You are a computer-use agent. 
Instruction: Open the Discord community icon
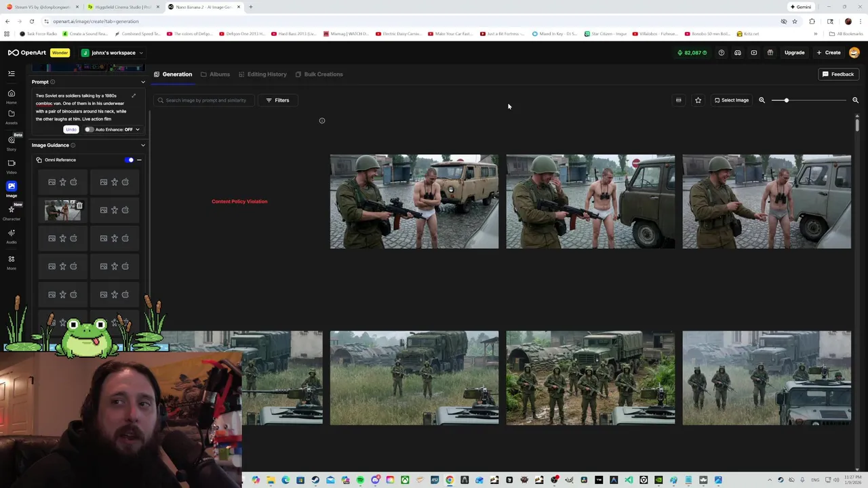[738, 53]
